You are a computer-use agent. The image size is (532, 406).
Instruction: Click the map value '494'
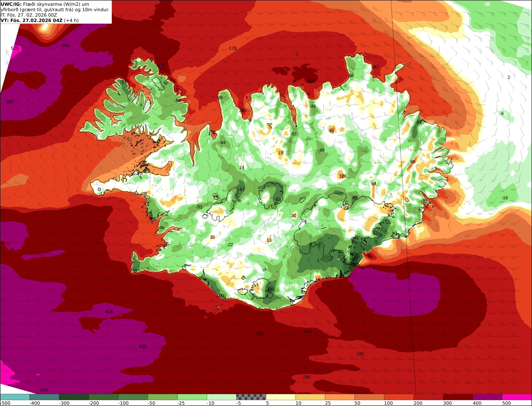coord(65,46)
